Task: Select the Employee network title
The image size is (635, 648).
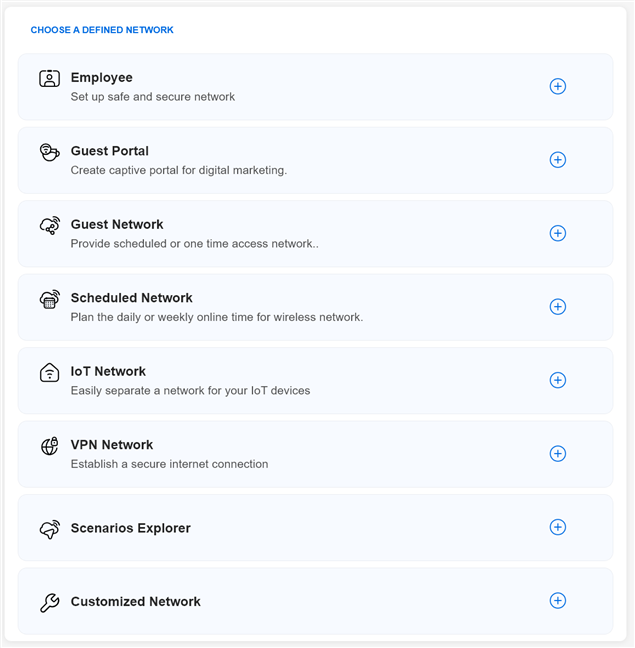Action: tap(101, 78)
